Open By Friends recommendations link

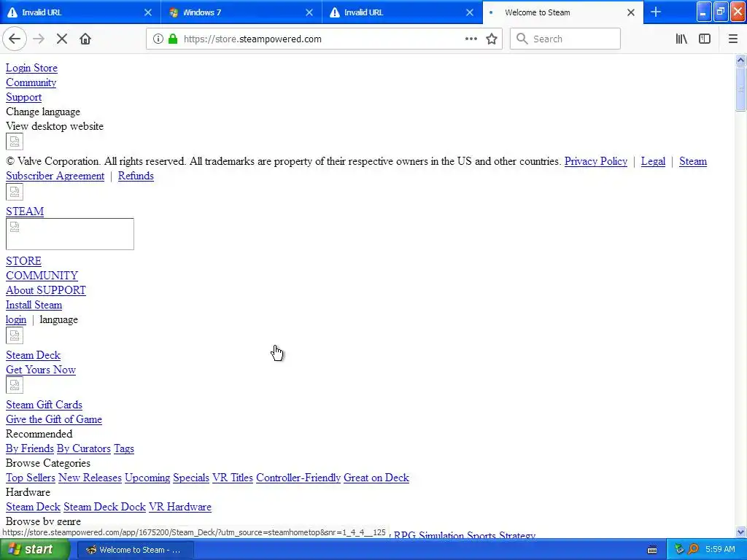(x=29, y=448)
